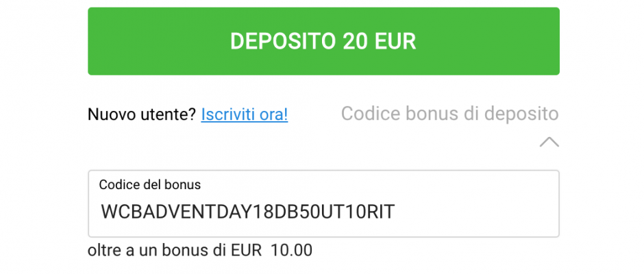644x274 pixels.
Task: Collapse bonus section with the up chevron
Action: click(549, 142)
